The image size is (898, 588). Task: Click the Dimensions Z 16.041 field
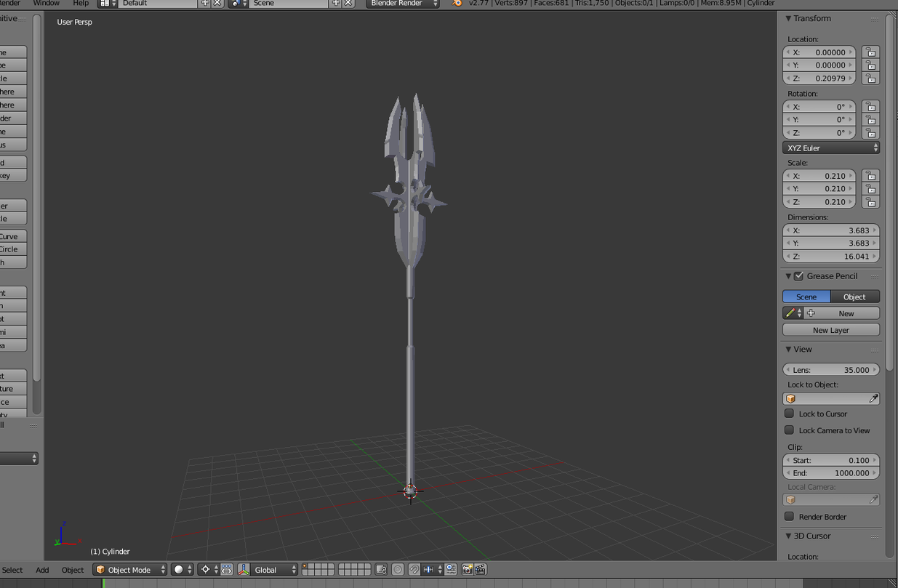point(831,257)
